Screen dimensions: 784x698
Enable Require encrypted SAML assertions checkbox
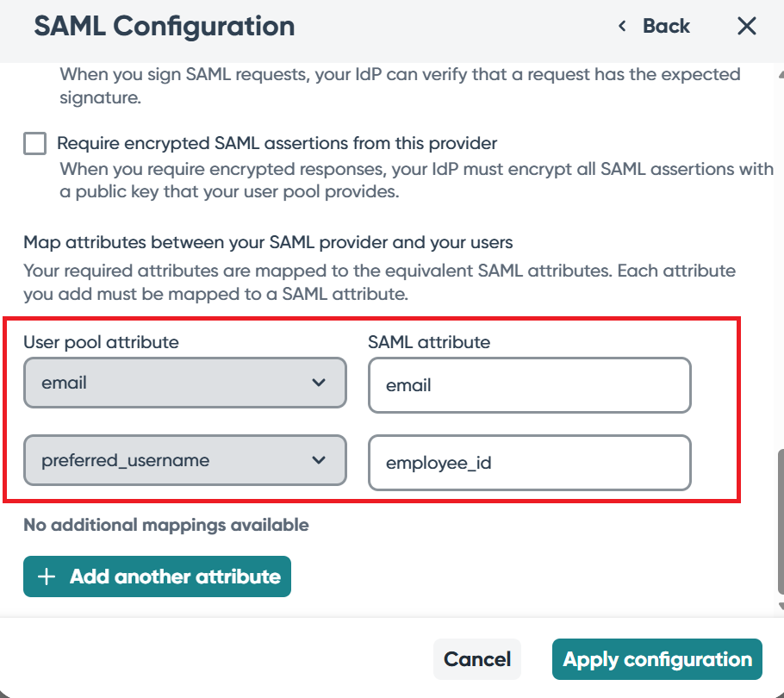click(x=34, y=143)
